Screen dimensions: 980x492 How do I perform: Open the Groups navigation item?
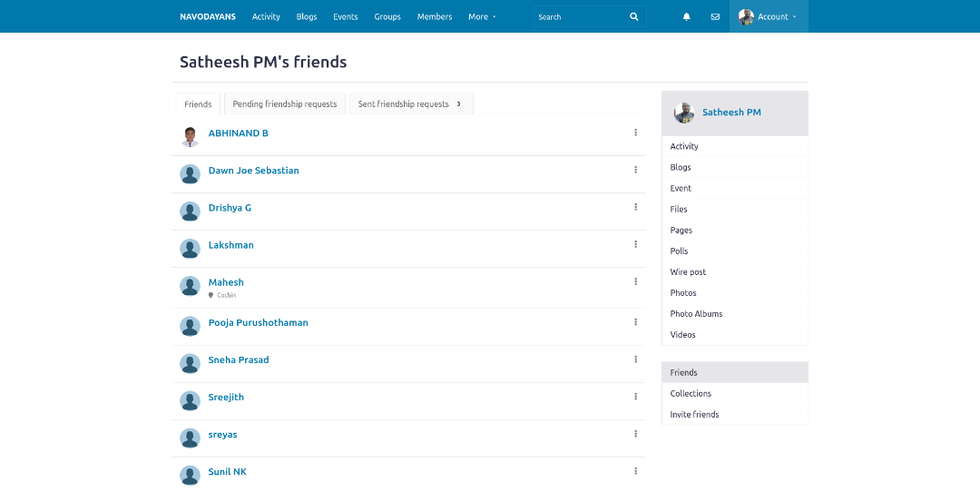click(387, 16)
